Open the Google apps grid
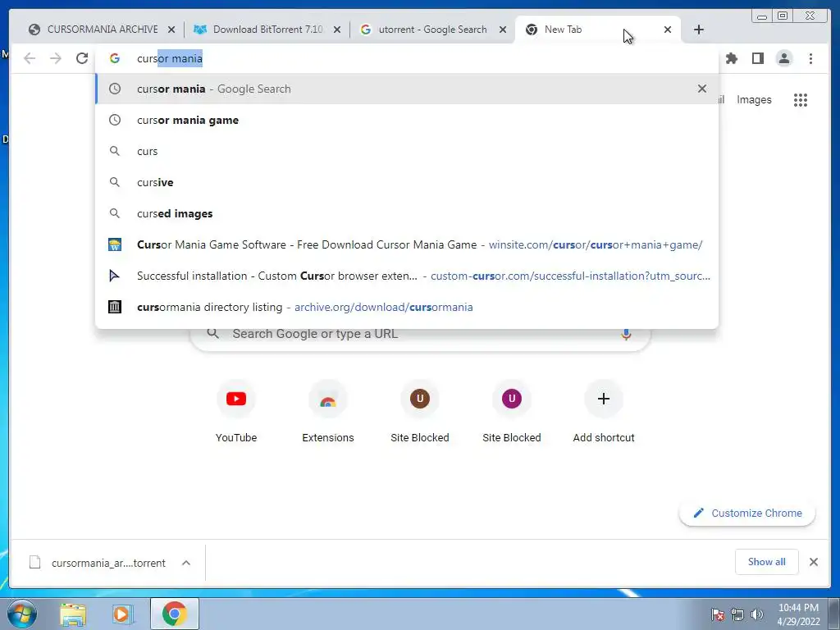The width and height of the screenshot is (840, 630). point(801,99)
